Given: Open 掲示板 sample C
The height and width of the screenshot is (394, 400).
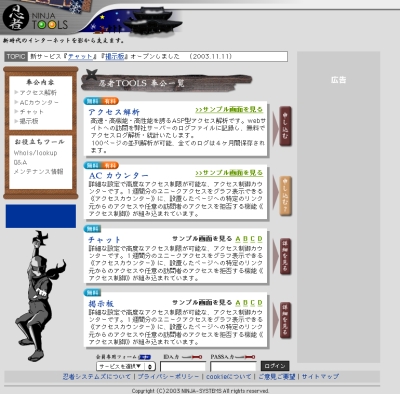Looking at the screenshot, I should [253, 303].
